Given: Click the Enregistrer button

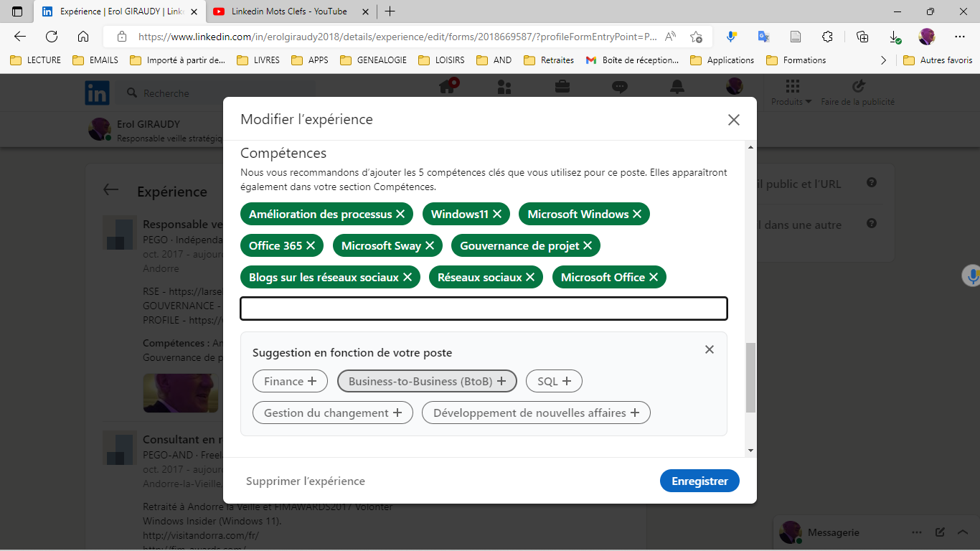Looking at the screenshot, I should tap(699, 481).
